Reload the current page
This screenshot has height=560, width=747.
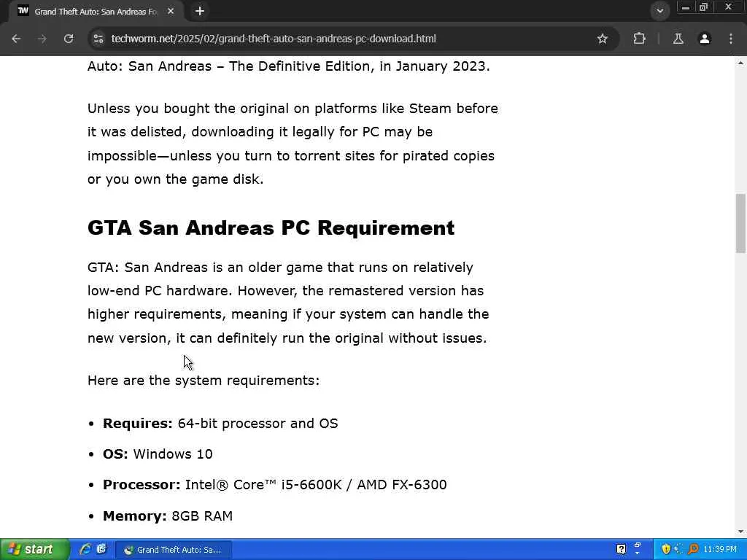(x=69, y=39)
